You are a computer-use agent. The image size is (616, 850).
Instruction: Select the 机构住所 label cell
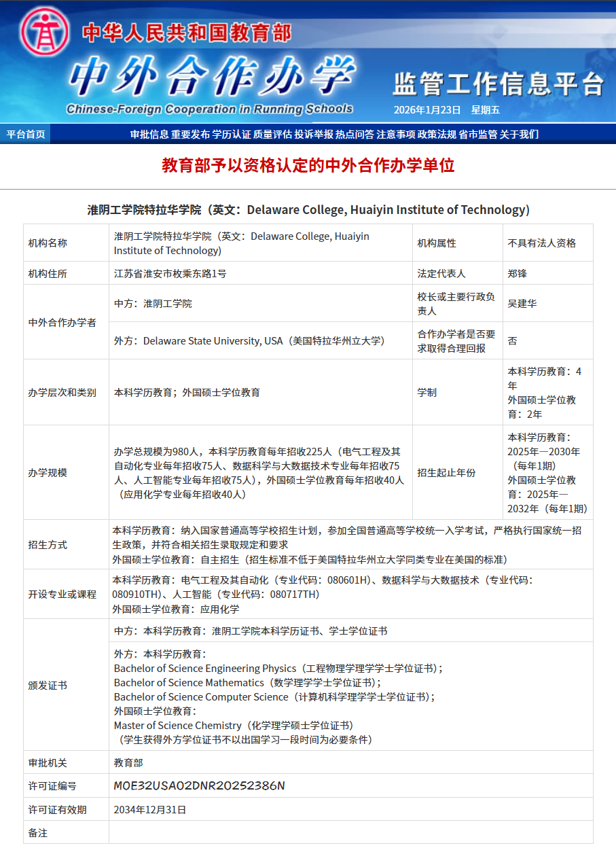[x=66, y=273]
